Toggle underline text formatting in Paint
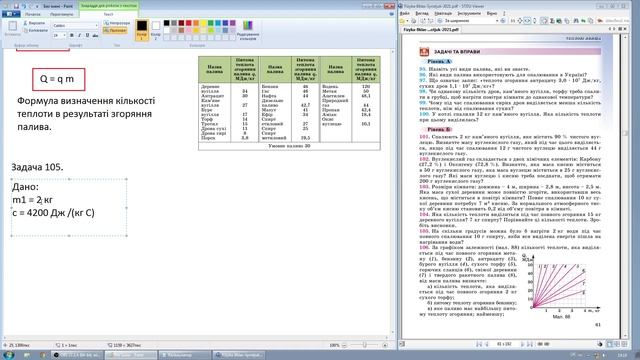This screenshot has height=360, width=640. [x=87, y=36]
